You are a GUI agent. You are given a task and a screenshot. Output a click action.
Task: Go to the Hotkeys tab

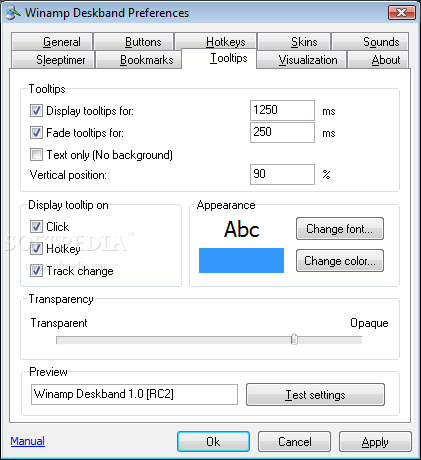pos(215,42)
